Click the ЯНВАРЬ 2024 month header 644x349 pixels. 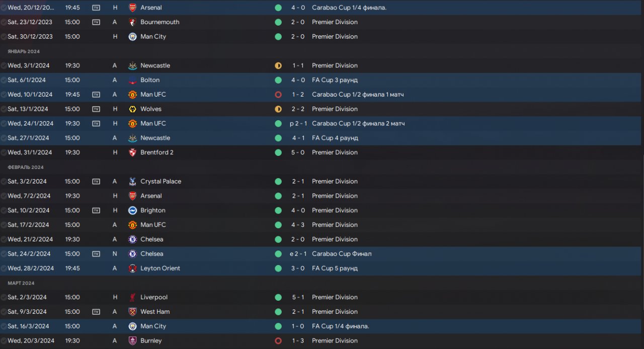click(24, 51)
